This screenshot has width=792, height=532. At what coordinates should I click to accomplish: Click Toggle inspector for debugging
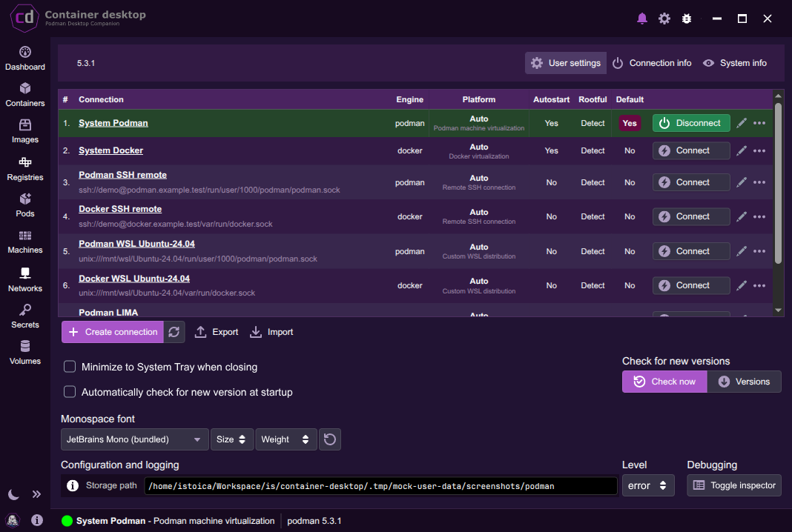point(734,485)
